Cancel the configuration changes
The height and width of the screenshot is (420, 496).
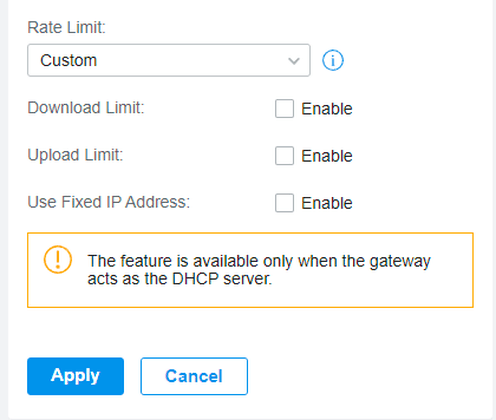click(194, 376)
